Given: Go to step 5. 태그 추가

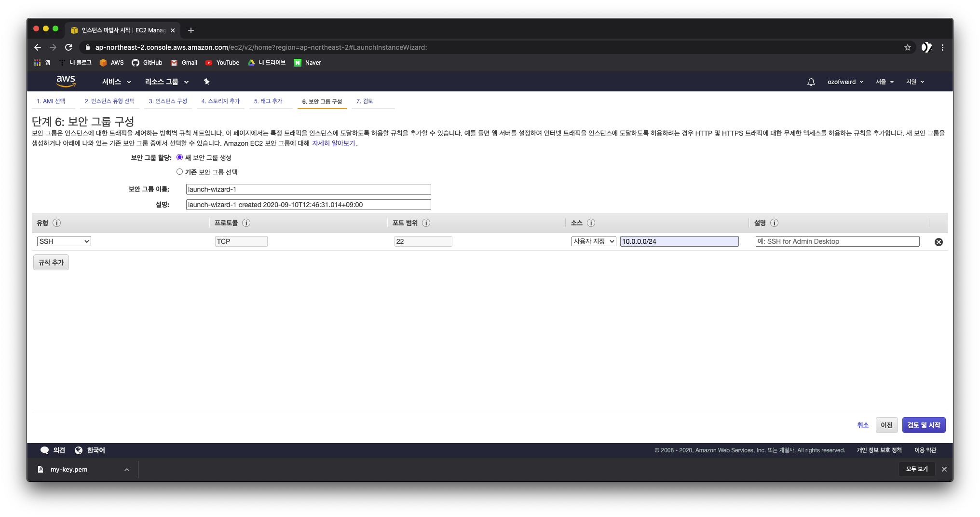Looking at the screenshot, I should point(268,101).
